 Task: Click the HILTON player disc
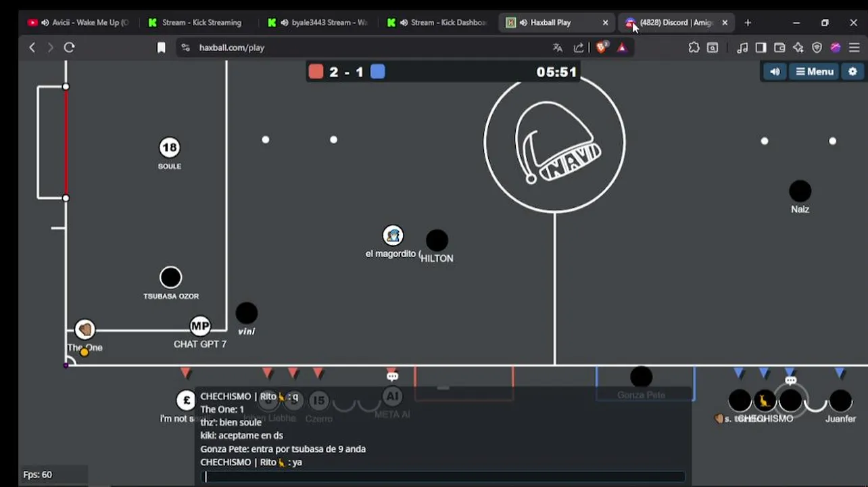pyautogui.click(x=437, y=240)
